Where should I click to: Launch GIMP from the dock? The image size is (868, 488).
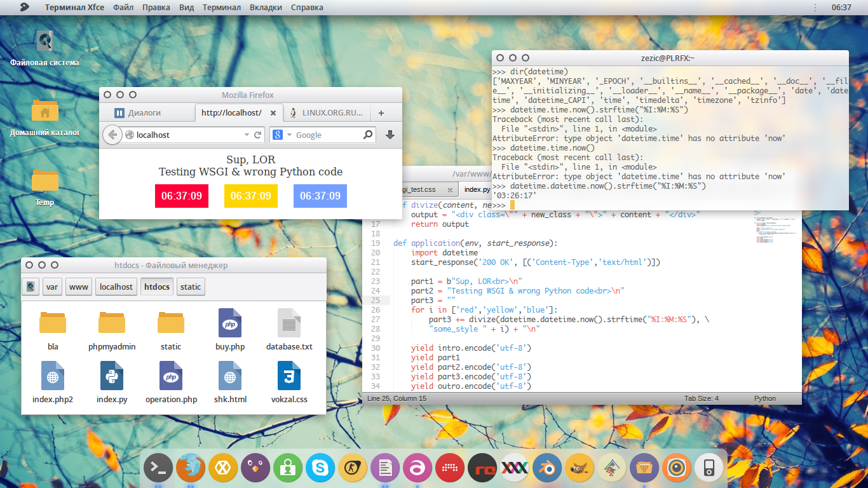click(x=580, y=469)
